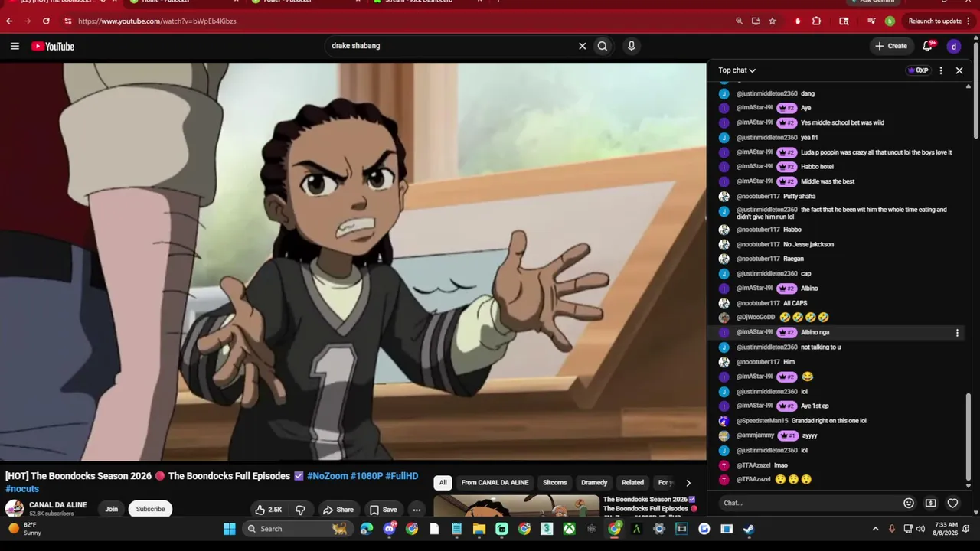
Task: Click chat author @SpeedsterMan15
Action: tap(763, 421)
